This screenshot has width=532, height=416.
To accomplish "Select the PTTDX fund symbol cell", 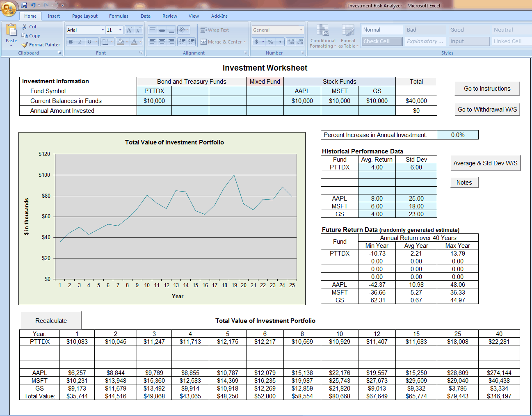I will click(154, 91).
